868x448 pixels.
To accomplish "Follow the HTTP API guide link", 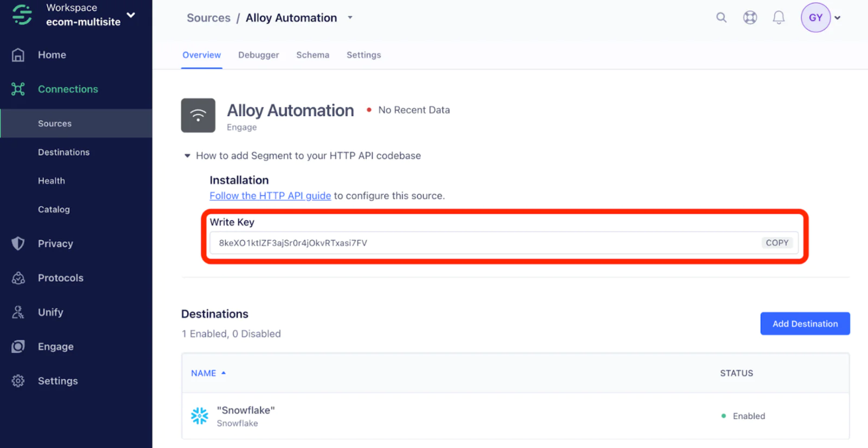I will (x=270, y=196).
